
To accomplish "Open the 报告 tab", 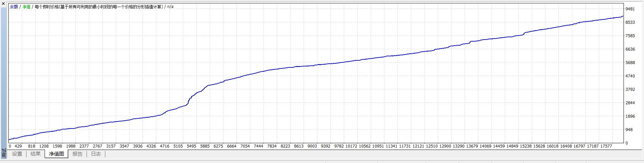I will tap(77, 154).
